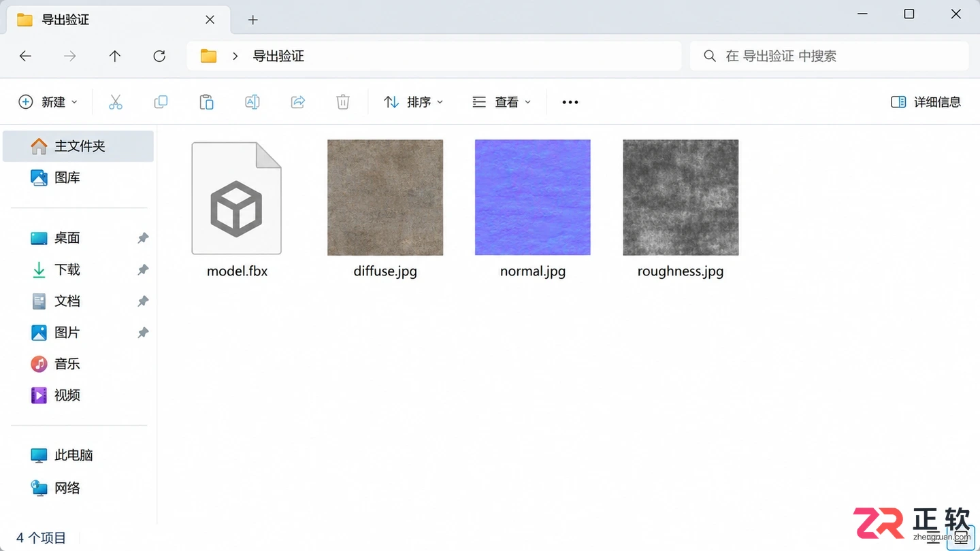Click the model.fbx file name label
This screenshot has width=980, height=551.
pos(237,271)
